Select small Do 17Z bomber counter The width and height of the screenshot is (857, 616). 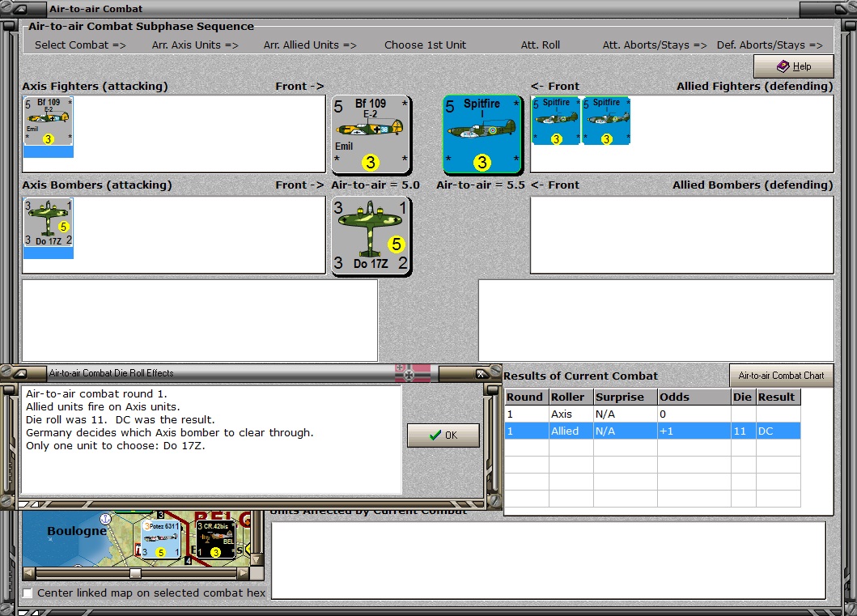[48, 223]
